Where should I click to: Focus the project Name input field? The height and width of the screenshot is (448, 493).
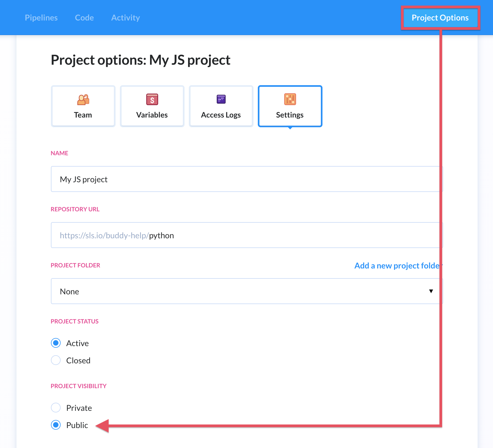pyautogui.click(x=247, y=179)
